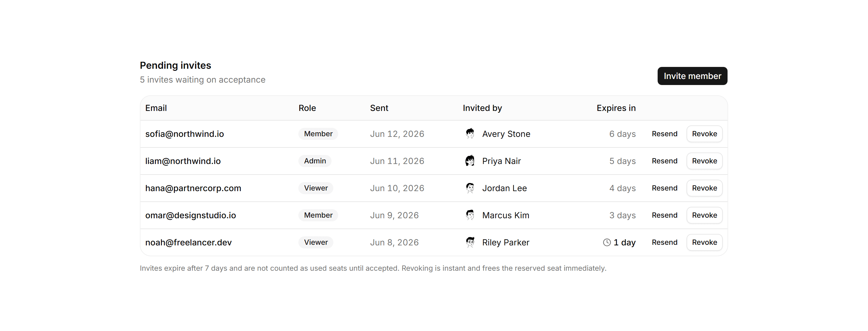Click the 4 days expiry value
868x331 pixels.
[622, 188]
